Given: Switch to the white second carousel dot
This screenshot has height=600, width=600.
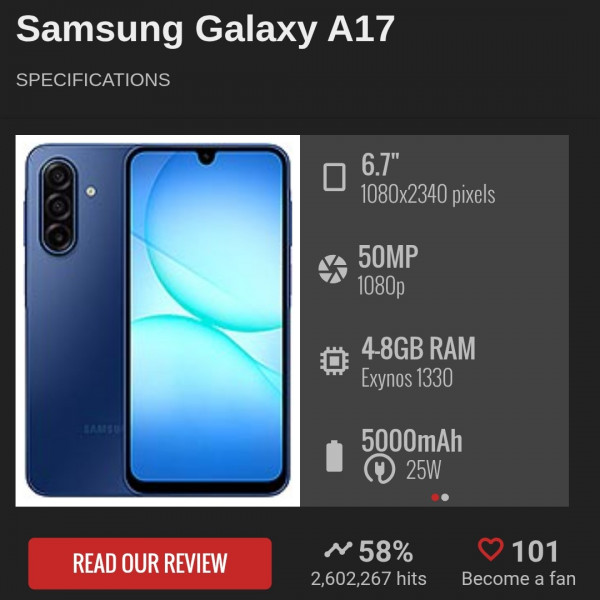Looking at the screenshot, I should (x=445, y=497).
